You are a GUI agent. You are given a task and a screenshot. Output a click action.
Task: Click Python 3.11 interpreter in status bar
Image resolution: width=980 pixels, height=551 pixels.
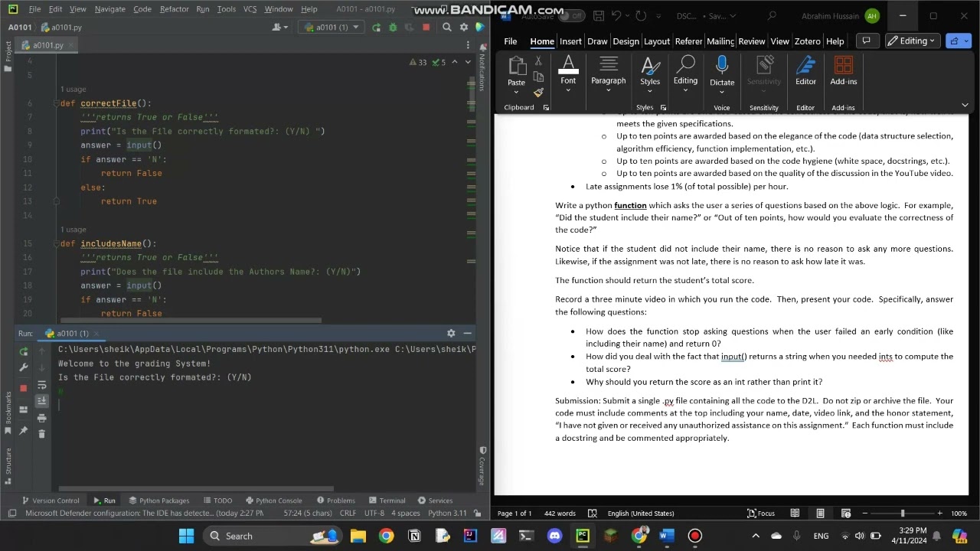pos(447,514)
